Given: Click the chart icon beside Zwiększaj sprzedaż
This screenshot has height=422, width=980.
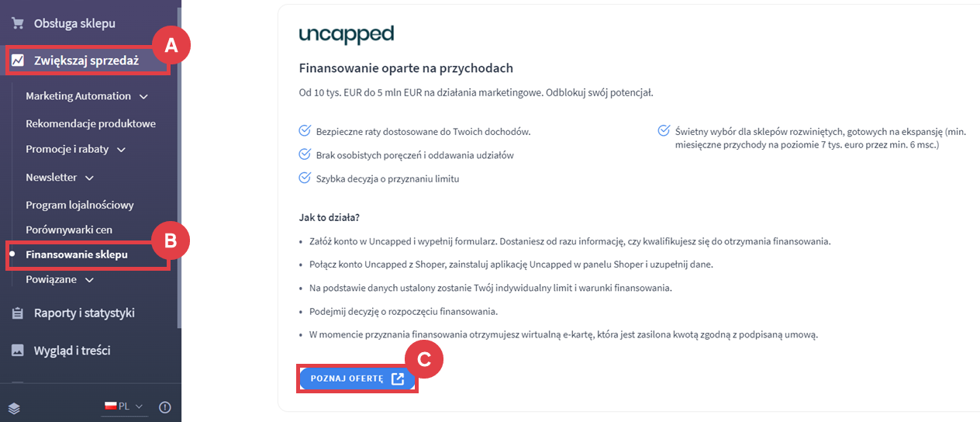Looking at the screenshot, I should (x=18, y=61).
